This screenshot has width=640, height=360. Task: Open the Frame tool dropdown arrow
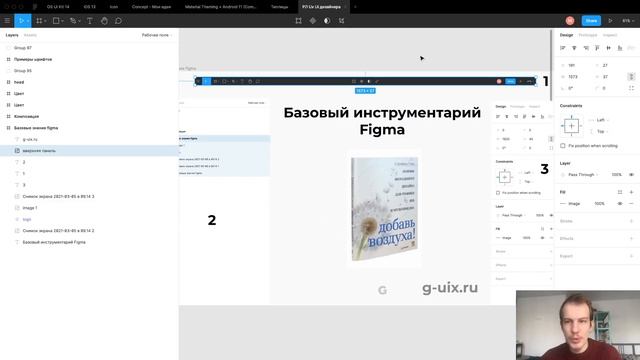pos(45,21)
